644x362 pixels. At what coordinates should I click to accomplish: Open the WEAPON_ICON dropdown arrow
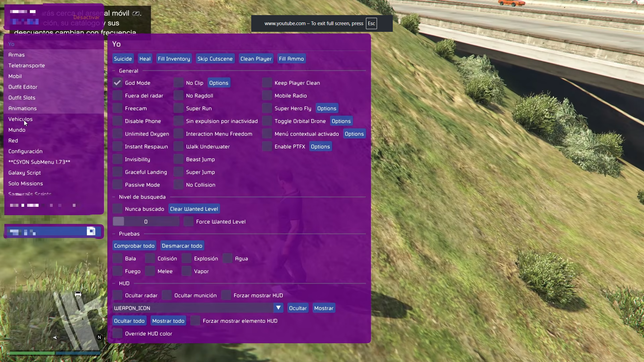click(278, 308)
